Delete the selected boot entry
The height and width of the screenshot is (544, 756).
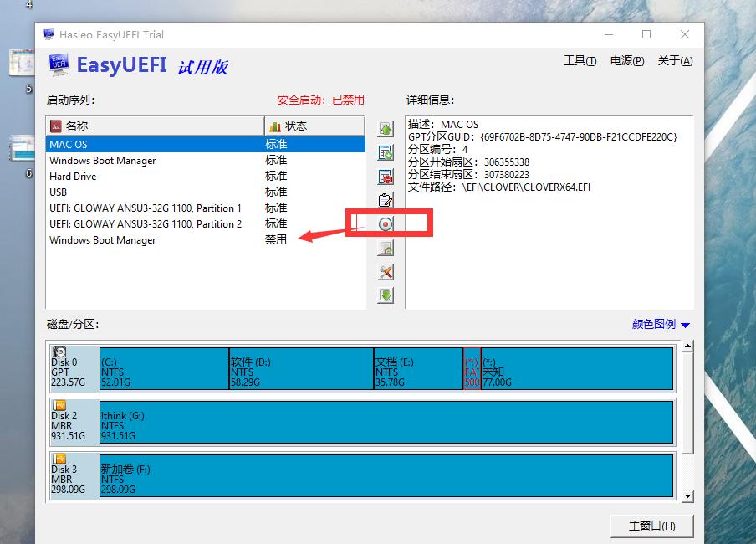point(385,177)
